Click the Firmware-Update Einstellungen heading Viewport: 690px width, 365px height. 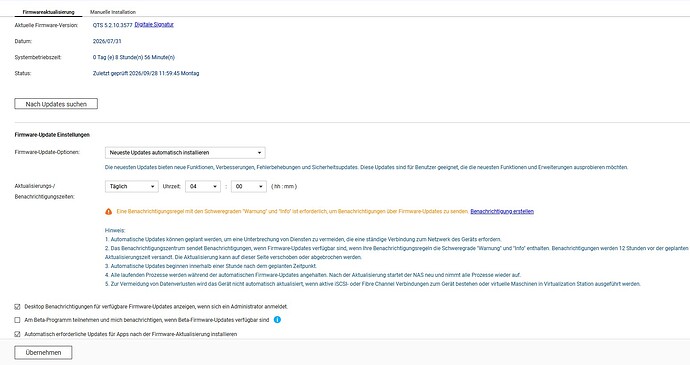[x=52, y=135]
